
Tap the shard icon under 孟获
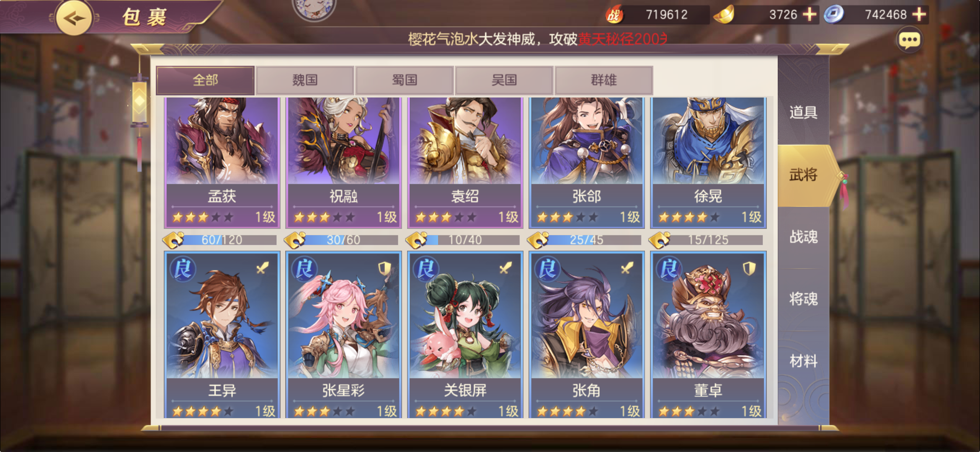tap(173, 240)
